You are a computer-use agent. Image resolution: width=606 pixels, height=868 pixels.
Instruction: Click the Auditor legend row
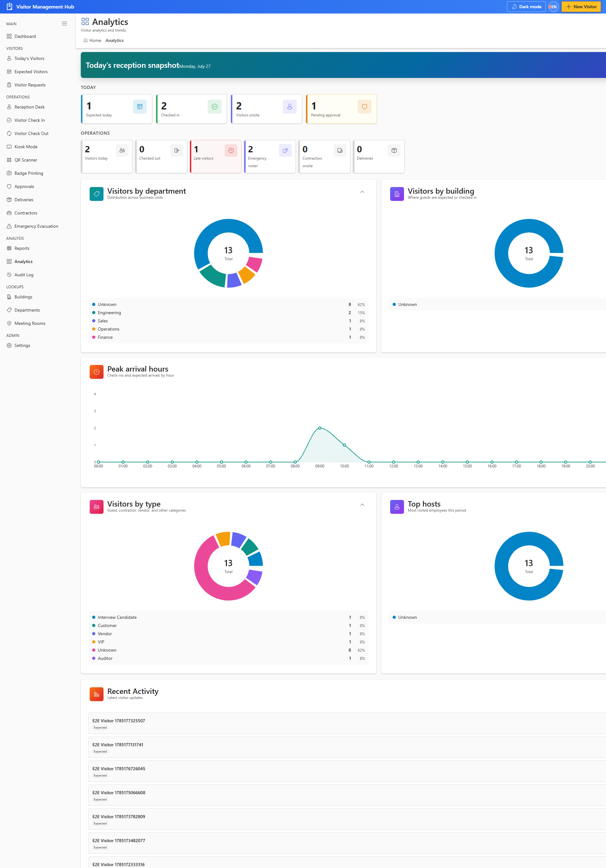click(x=229, y=658)
